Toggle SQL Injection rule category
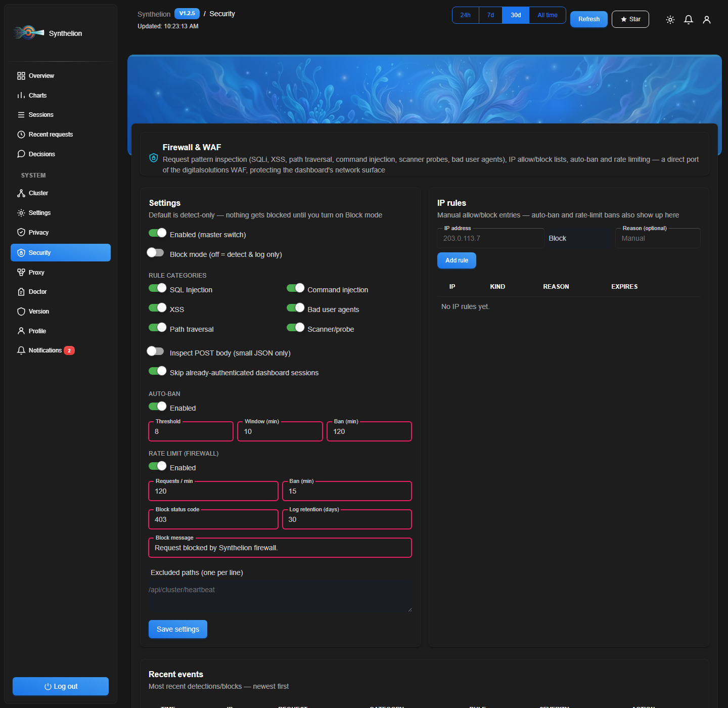 pos(158,288)
